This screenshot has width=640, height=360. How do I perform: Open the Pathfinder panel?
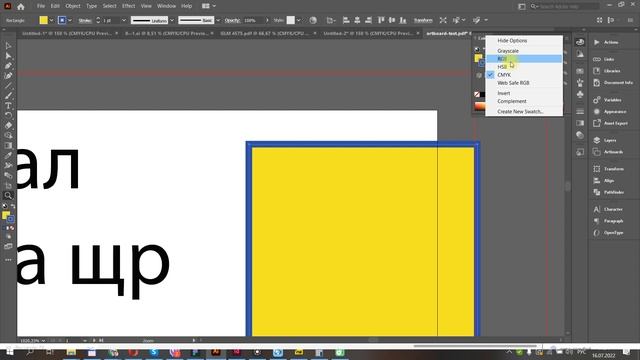tap(609, 192)
